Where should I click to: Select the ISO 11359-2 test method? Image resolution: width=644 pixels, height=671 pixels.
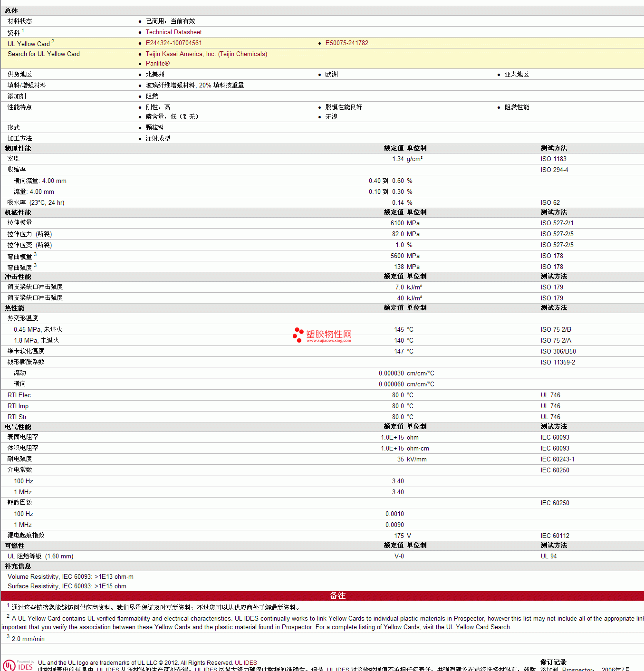coord(557,362)
